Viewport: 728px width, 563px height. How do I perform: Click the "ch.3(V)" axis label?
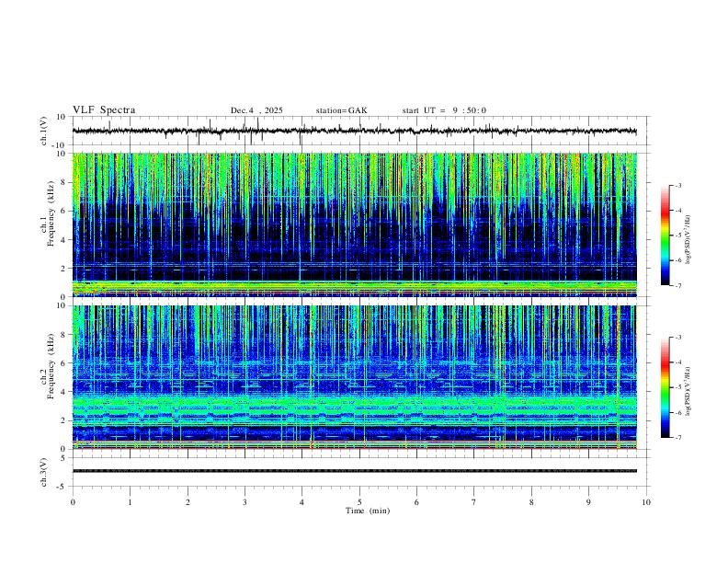pyautogui.click(x=44, y=472)
